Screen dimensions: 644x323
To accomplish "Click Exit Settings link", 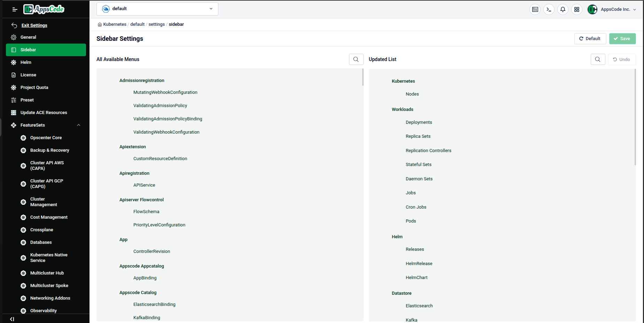I will click(34, 25).
